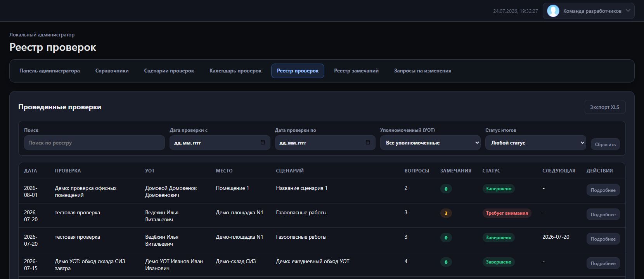644x279 pixels.
Task: Select the 'Реестр проверок' tab
Action: coord(298,71)
